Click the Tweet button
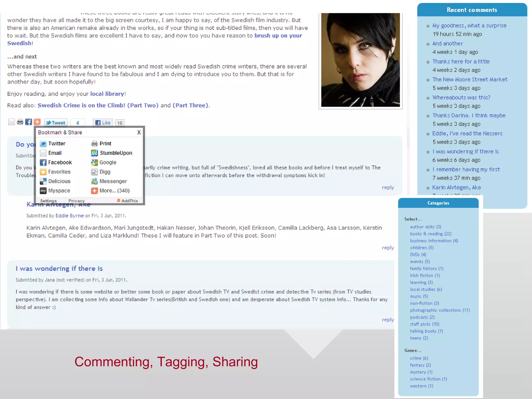This screenshot has width=532, height=399. click(56, 123)
